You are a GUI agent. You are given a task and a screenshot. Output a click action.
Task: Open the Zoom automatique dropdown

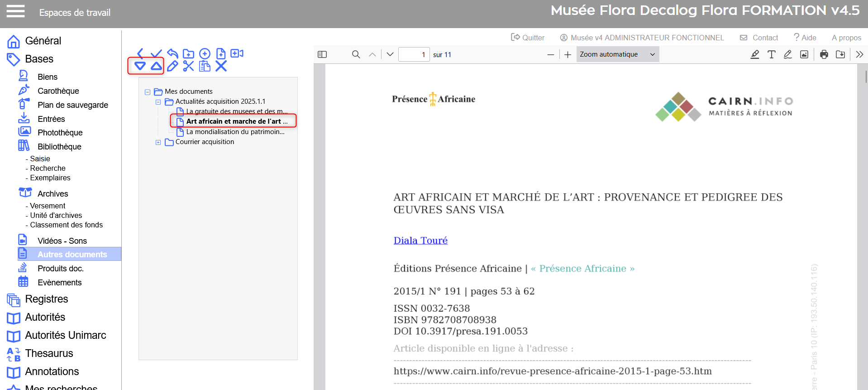click(x=617, y=54)
